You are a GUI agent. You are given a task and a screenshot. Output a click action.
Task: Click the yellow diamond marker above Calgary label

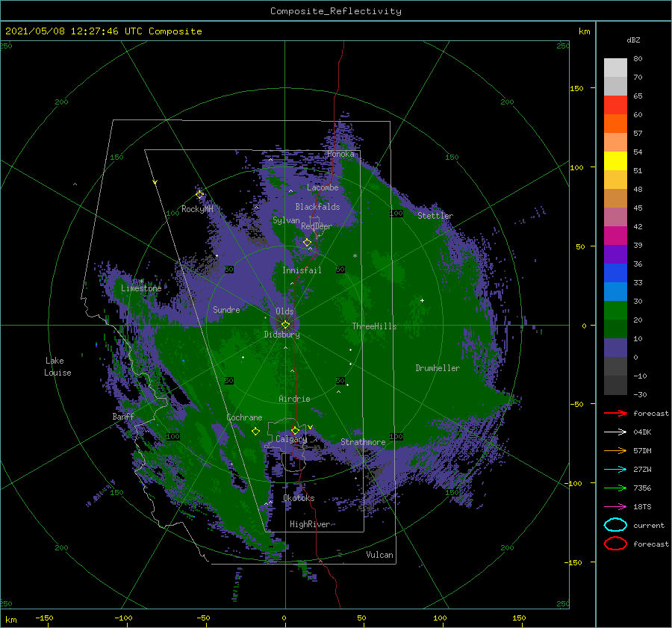click(295, 430)
